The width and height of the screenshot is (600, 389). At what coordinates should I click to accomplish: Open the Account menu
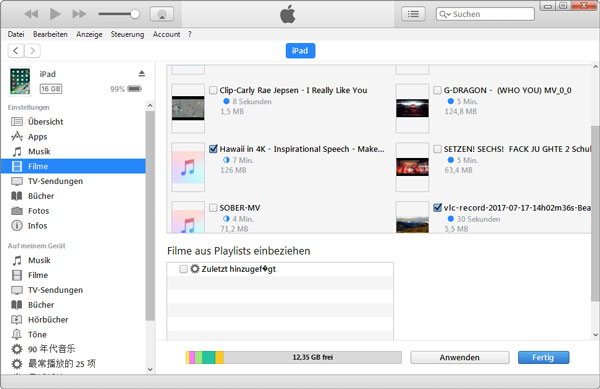click(166, 34)
